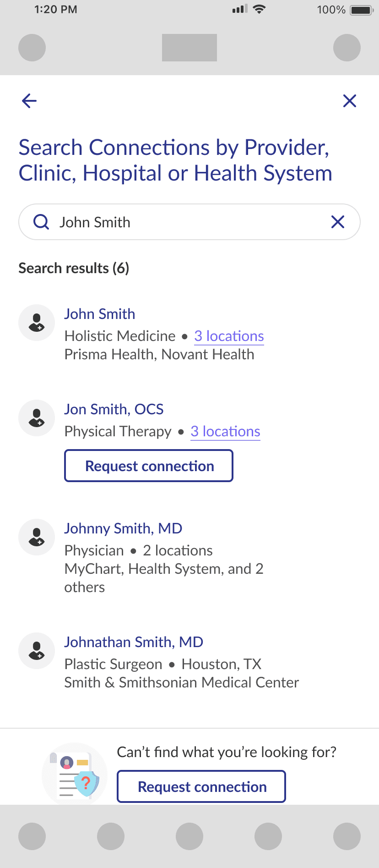Open John Smith's 3 locations link
Viewport: 379px width, 868px height.
point(229,336)
